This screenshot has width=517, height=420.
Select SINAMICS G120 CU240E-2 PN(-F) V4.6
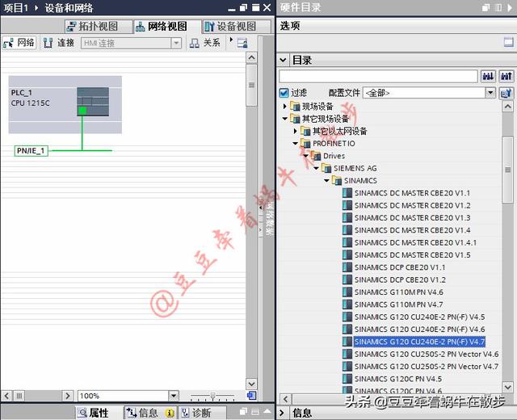pos(419,330)
